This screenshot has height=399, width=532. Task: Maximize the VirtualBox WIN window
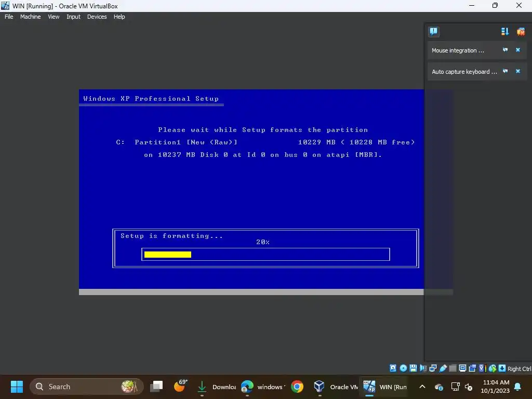click(x=495, y=5)
